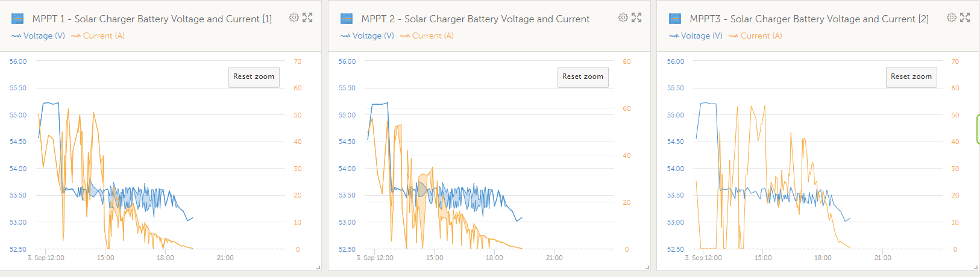Open MPPT 2 widget settings gear
The width and height of the screenshot is (980, 277).
(623, 17)
